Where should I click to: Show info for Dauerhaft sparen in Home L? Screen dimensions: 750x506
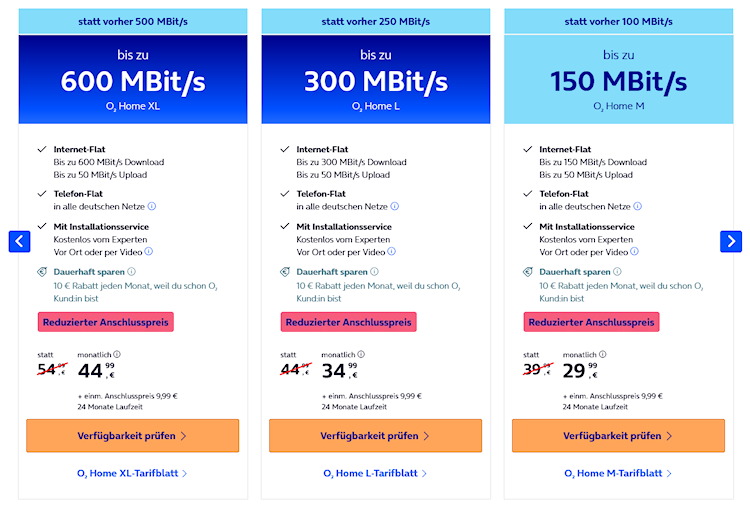375,271
